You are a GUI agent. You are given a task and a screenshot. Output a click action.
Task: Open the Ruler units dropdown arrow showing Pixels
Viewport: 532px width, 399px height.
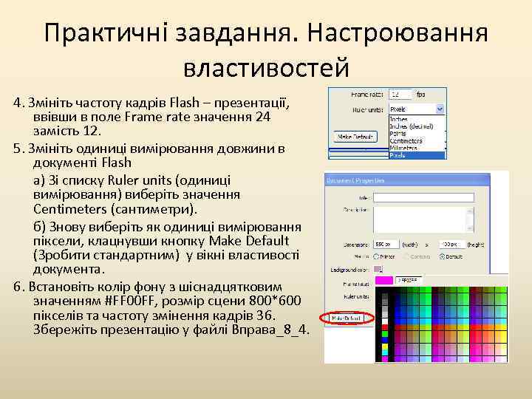(440, 109)
